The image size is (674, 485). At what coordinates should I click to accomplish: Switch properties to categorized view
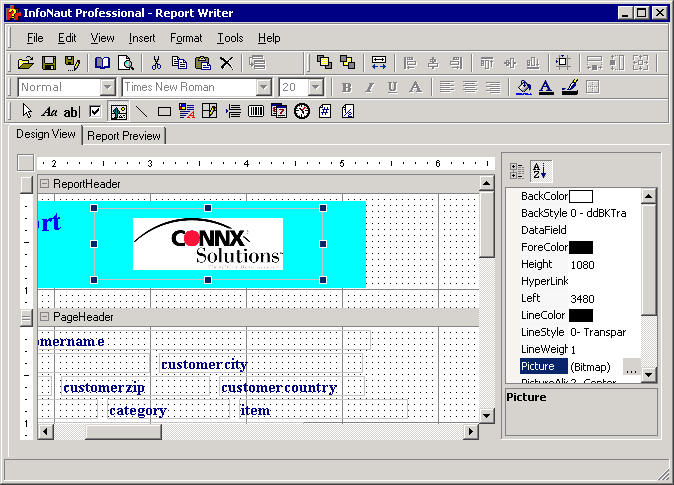coord(517,171)
